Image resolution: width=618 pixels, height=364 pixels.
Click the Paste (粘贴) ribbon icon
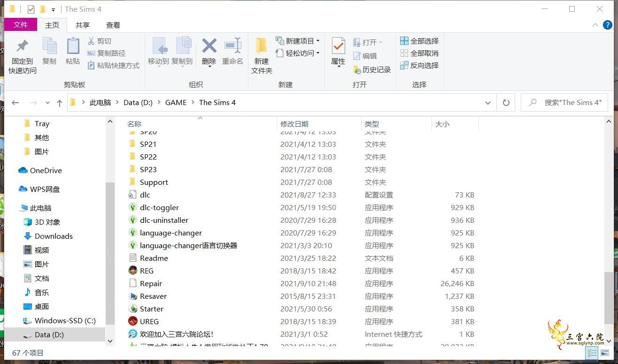(x=73, y=46)
